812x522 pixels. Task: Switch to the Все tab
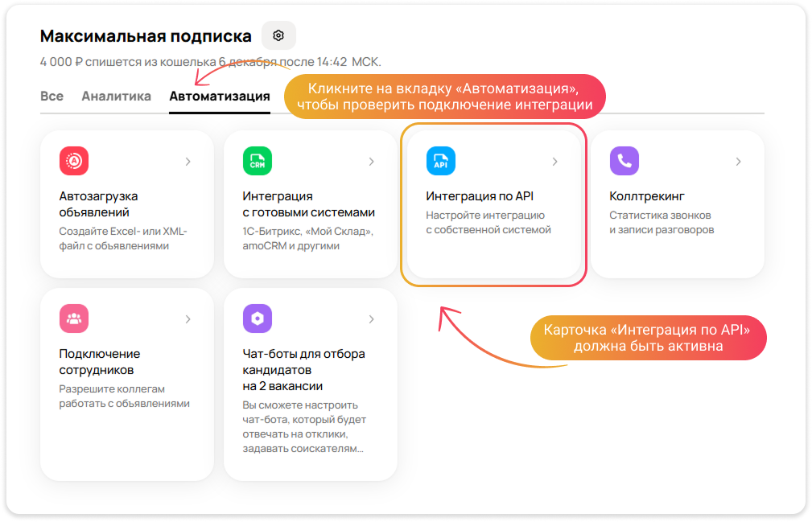52,97
